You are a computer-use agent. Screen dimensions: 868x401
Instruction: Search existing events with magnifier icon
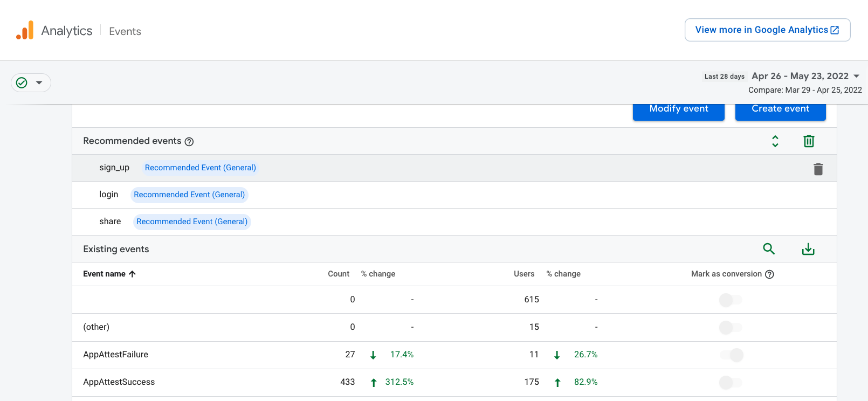tap(768, 249)
